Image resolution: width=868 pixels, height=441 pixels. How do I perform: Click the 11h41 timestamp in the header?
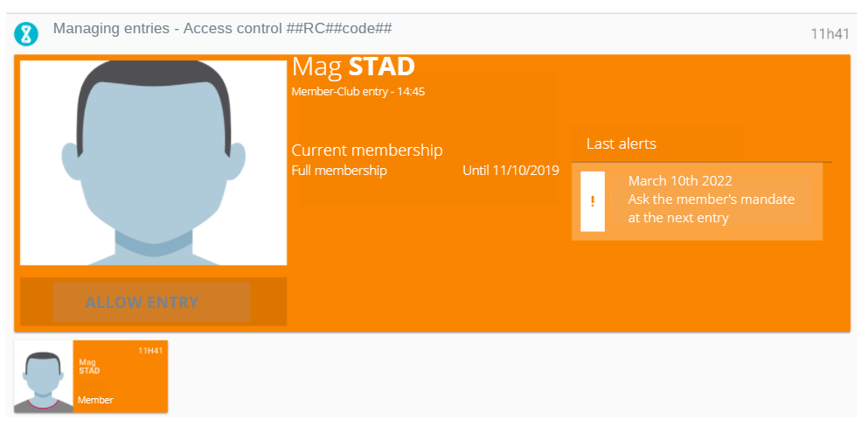point(830,34)
